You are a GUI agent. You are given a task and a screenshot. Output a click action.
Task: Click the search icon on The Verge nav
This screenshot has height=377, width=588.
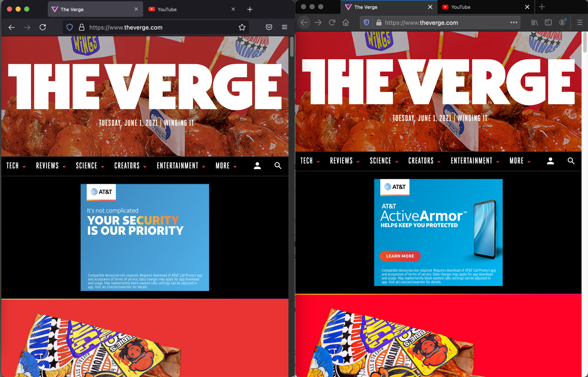click(x=277, y=165)
